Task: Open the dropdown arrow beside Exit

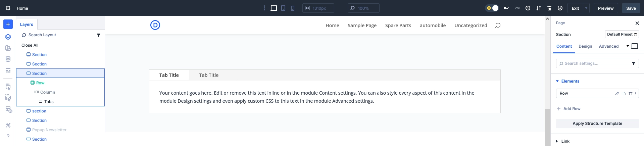Action: tap(586, 8)
